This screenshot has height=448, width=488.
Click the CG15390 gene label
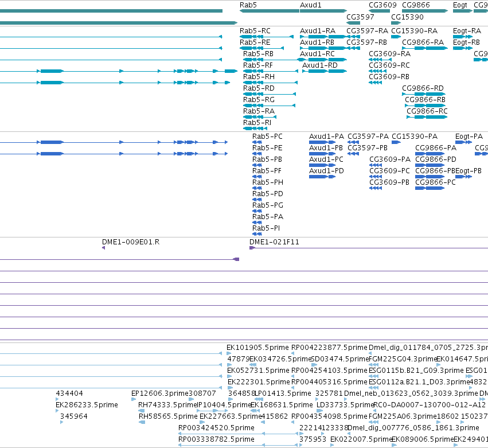407,17
